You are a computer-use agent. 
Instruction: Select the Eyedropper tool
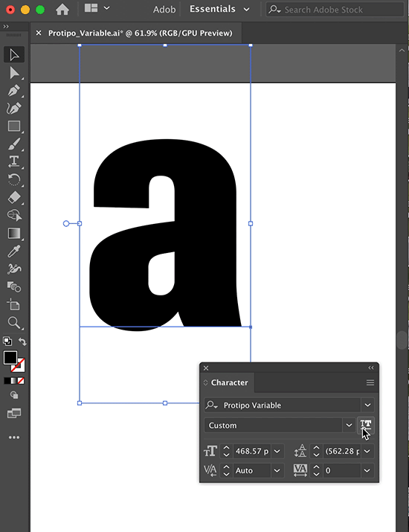coord(14,251)
